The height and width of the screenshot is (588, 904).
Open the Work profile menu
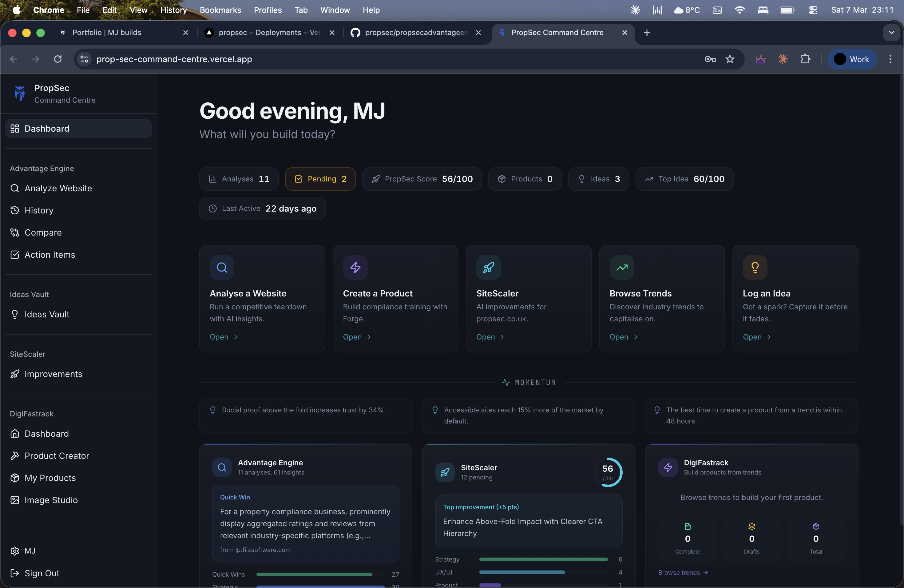click(x=852, y=59)
